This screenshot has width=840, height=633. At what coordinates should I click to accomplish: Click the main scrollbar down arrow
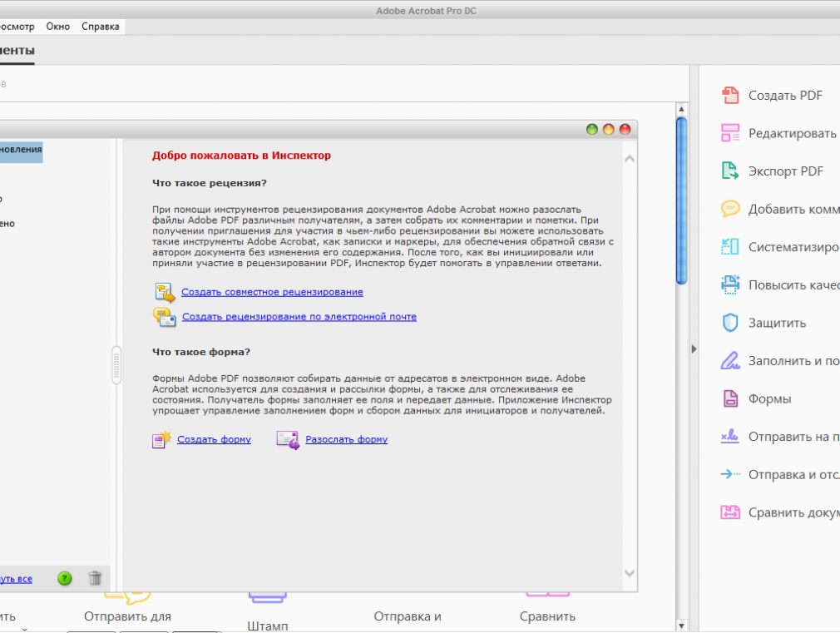(681, 626)
